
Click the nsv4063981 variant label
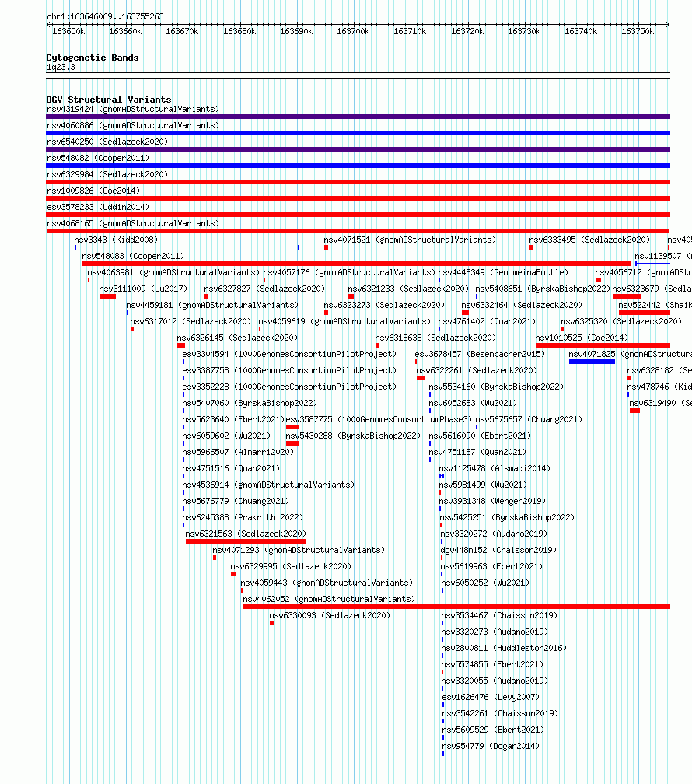point(173,272)
